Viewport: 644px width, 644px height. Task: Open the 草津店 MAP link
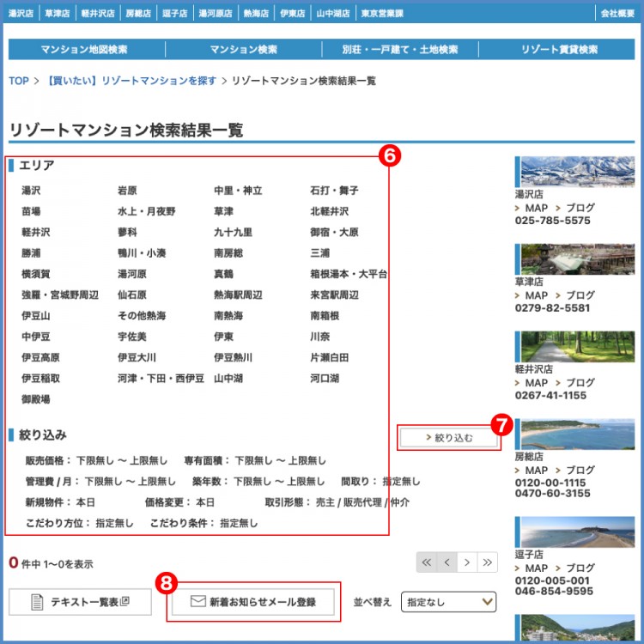click(x=536, y=295)
